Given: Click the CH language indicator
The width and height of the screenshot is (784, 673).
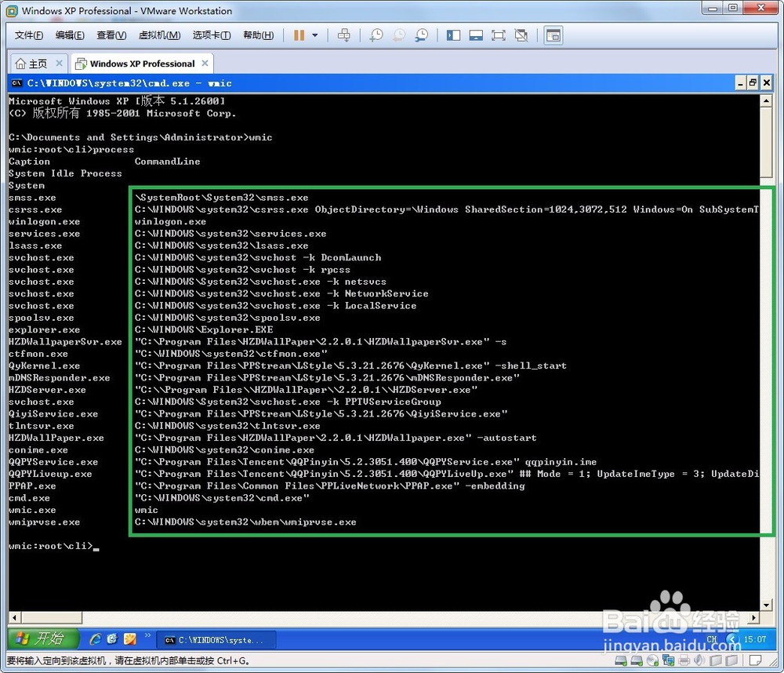Looking at the screenshot, I should click(x=712, y=639).
